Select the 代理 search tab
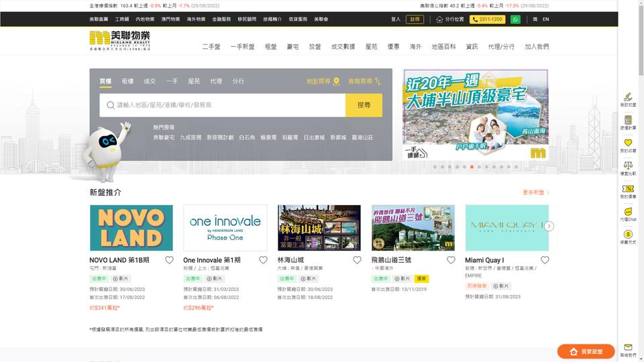This screenshot has height=362, width=644. pyautogui.click(x=216, y=81)
